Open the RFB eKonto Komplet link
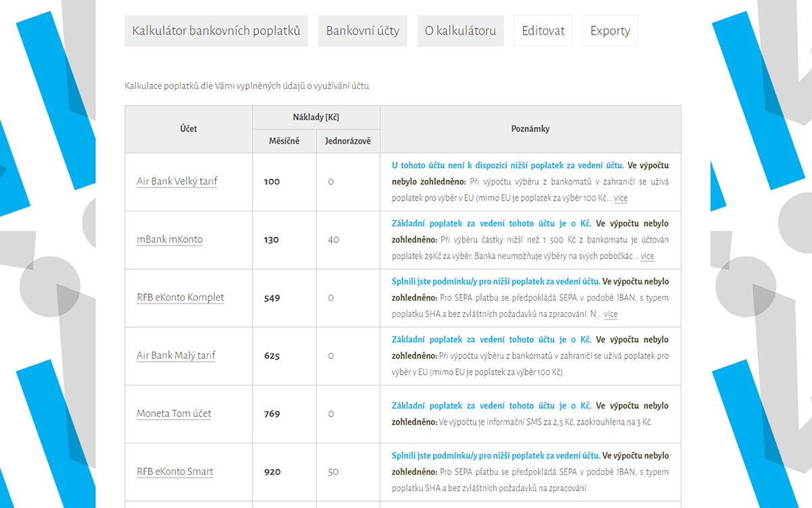Image resolution: width=812 pixels, height=508 pixels. pyautogui.click(x=181, y=298)
